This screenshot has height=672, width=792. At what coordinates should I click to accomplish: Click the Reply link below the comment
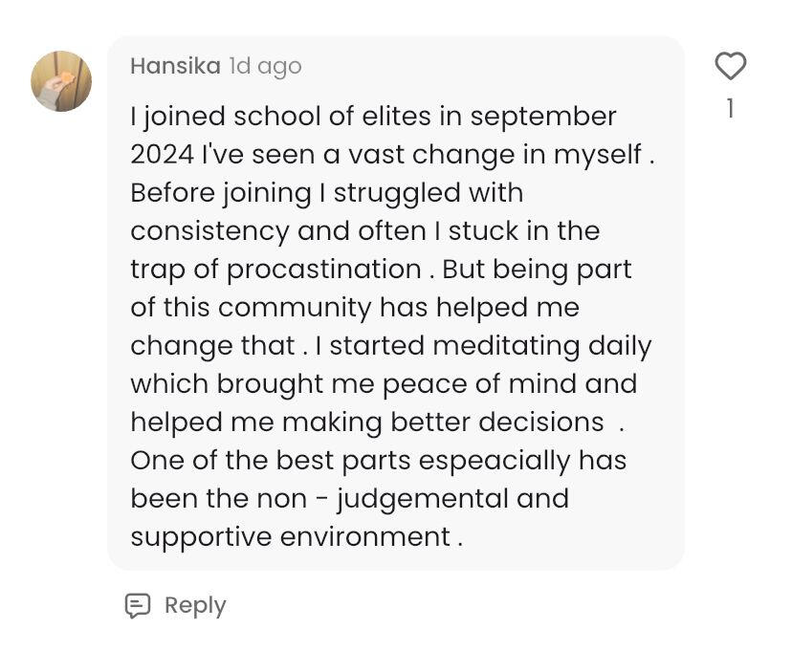click(195, 605)
